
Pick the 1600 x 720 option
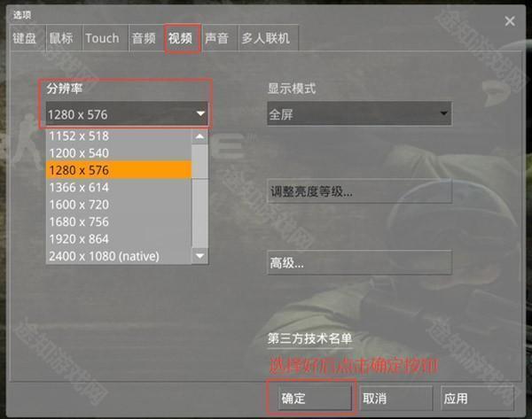coord(119,205)
